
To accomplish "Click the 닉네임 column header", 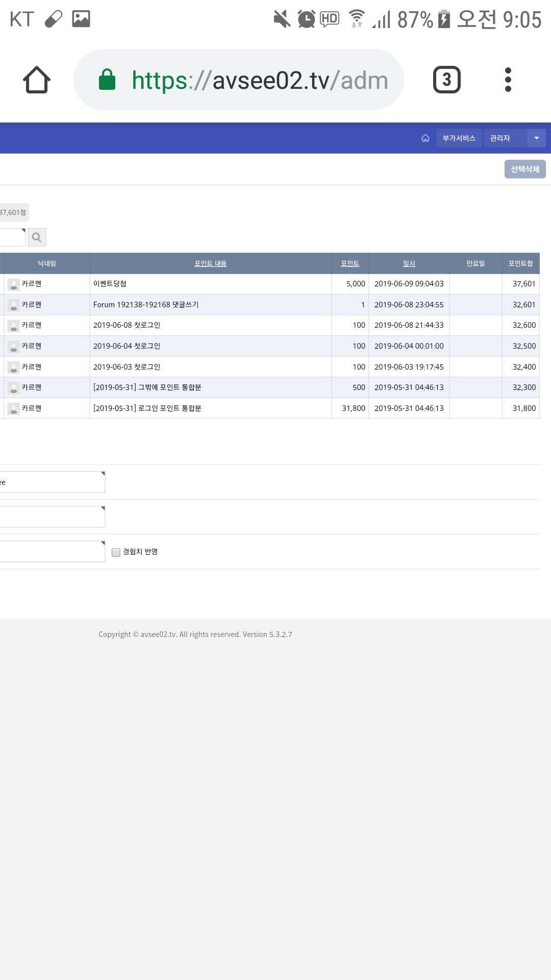I will coord(47,263).
